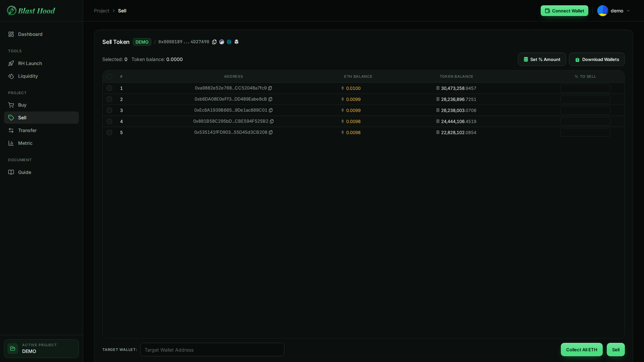This screenshot has width=644, height=362.
Task: Open the Guide document
Action: 41,172
